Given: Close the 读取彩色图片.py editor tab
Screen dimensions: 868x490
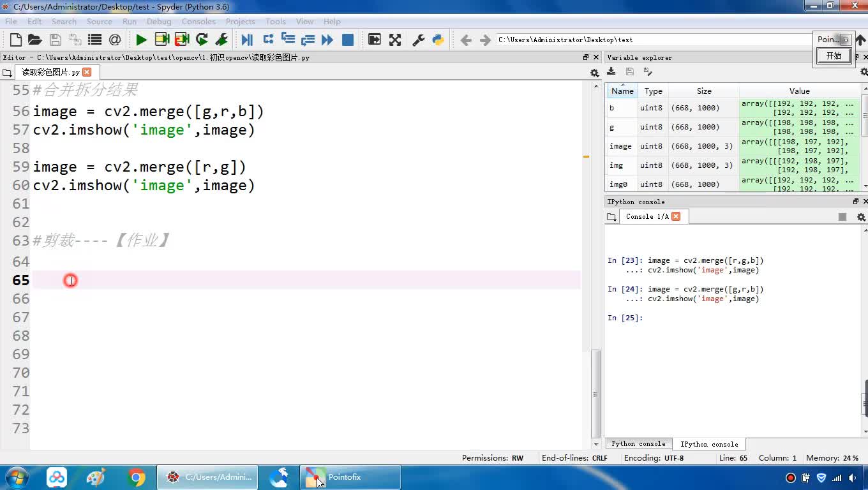Looking at the screenshot, I should pyautogui.click(x=87, y=72).
